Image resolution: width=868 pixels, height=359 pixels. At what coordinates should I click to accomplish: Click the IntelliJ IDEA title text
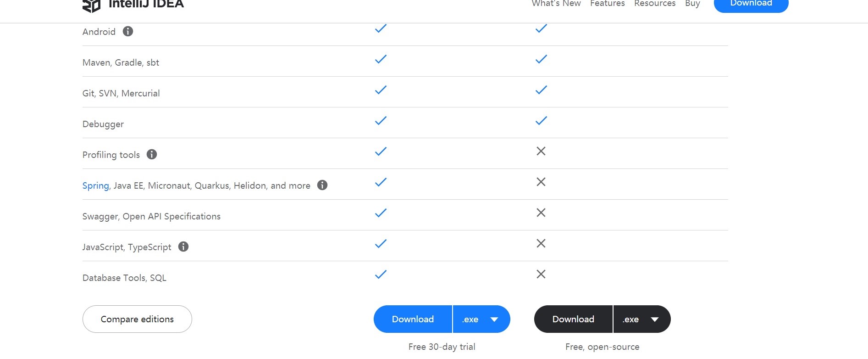click(x=146, y=5)
